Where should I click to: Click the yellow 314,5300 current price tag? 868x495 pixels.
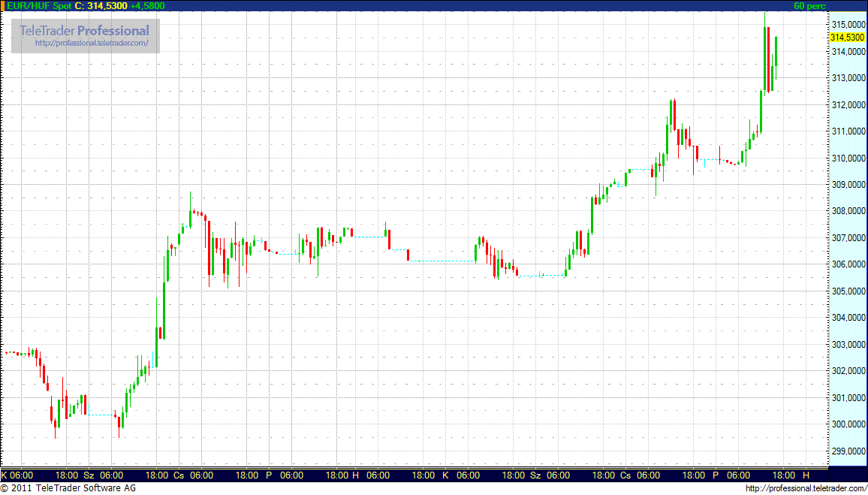coord(847,37)
